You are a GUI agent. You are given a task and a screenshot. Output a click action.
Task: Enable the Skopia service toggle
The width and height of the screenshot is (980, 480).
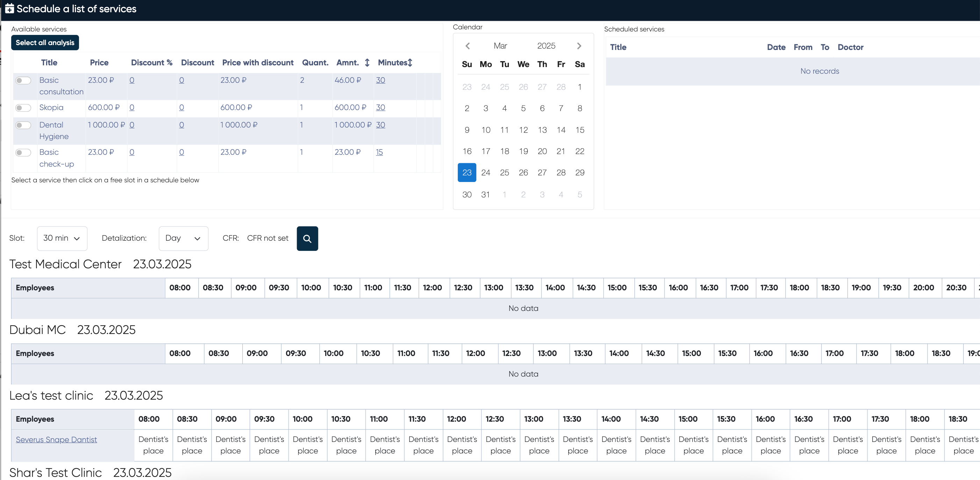coord(23,108)
